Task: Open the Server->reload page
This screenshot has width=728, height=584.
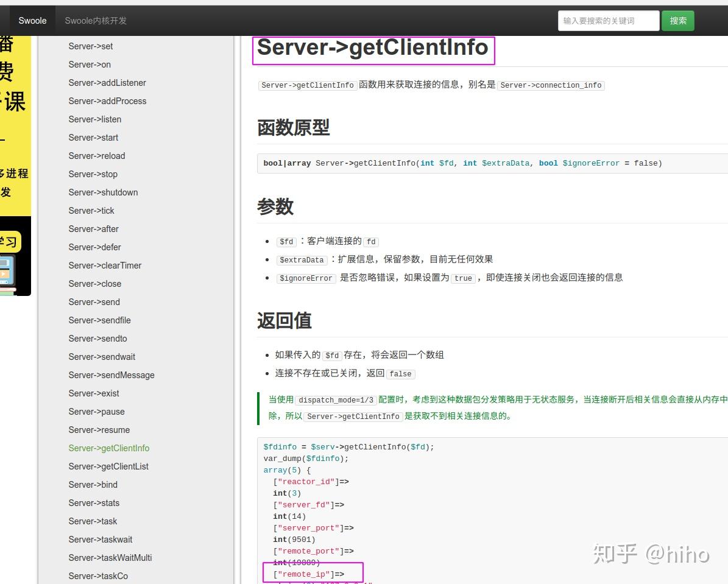Action: point(96,155)
